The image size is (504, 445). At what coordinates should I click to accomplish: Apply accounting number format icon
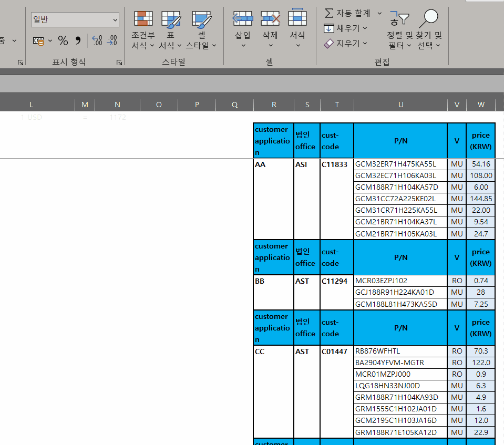38,41
